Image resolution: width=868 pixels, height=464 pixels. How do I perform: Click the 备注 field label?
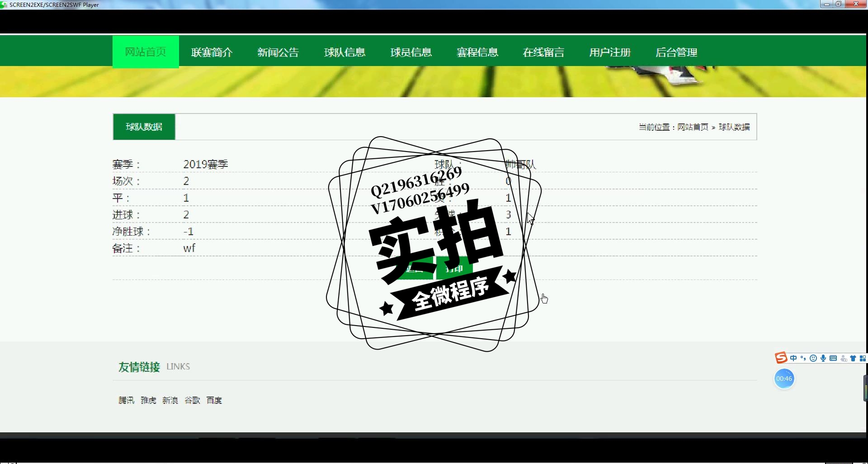[126, 248]
